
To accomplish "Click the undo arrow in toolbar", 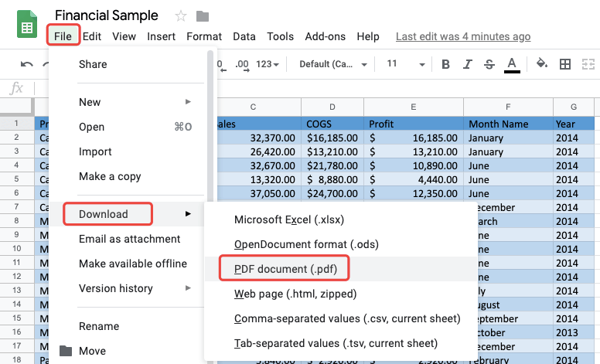I will pos(27,64).
